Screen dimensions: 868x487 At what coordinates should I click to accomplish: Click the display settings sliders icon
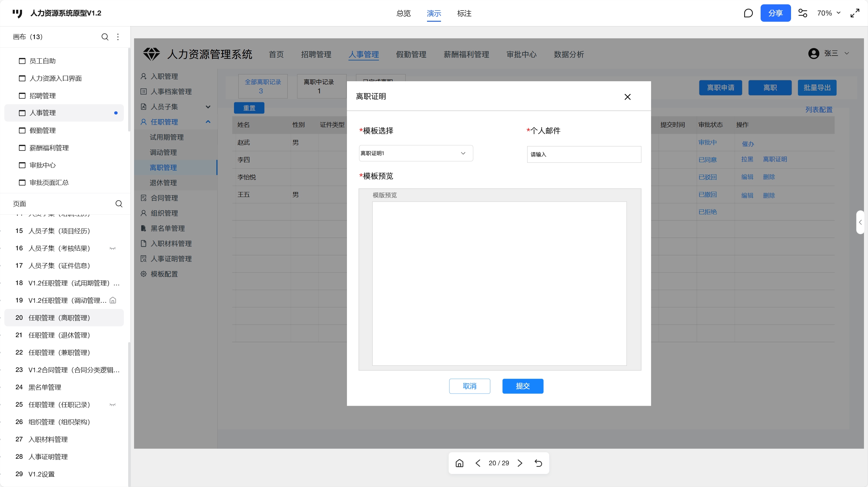pos(803,13)
